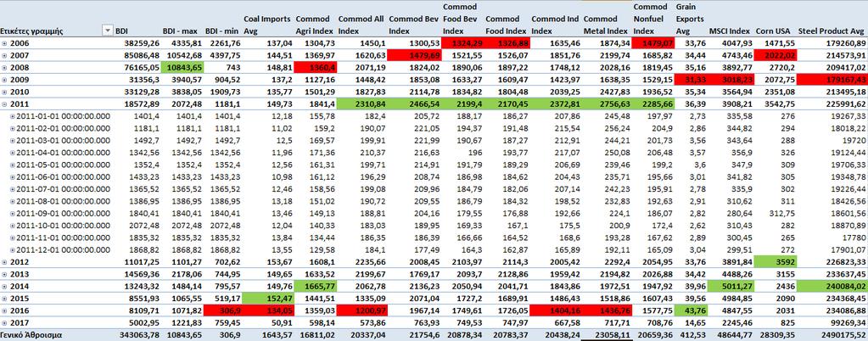The height and width of the screenshot is (341, 868).
Task: Expand the 2011-01-01 month row
Action: 13,116
